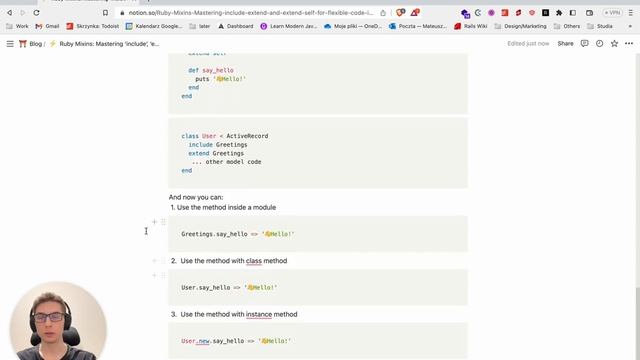Click 'Edited just now' status text
Image resolution: width=640 pixels, height=360 pixels.
[528, 44]
